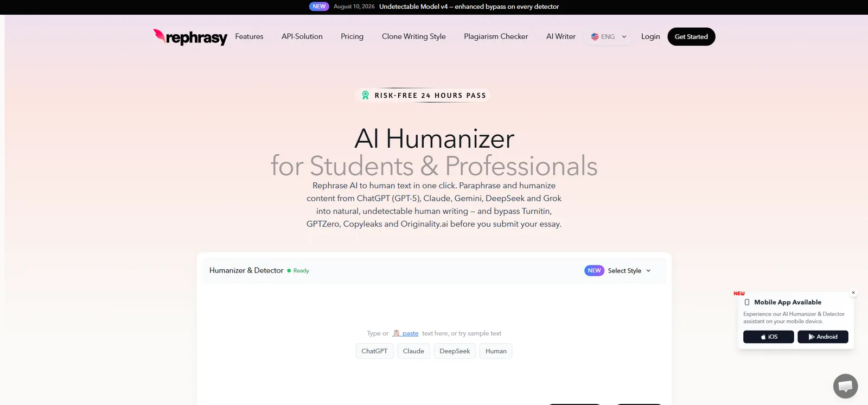The width and height of the screenshot is (868, 405).
Task: Load the Claude sample text
Action: tap(413, 351)
